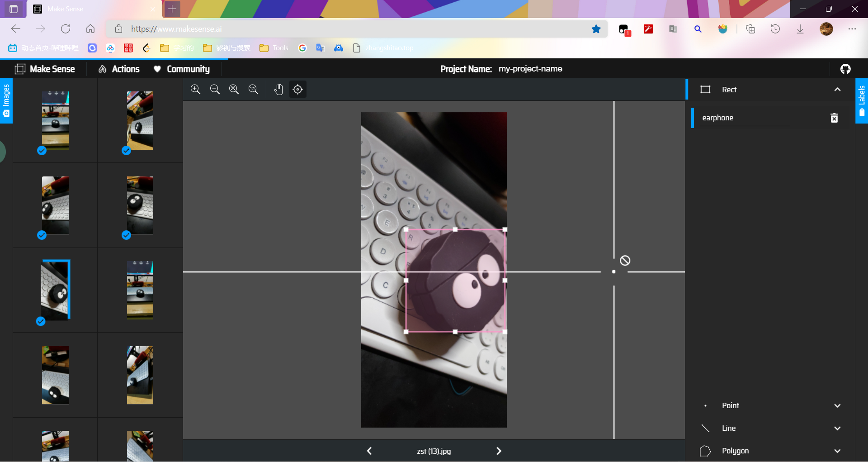
Task: Click the site lock info icon
Action: [118, 29]
